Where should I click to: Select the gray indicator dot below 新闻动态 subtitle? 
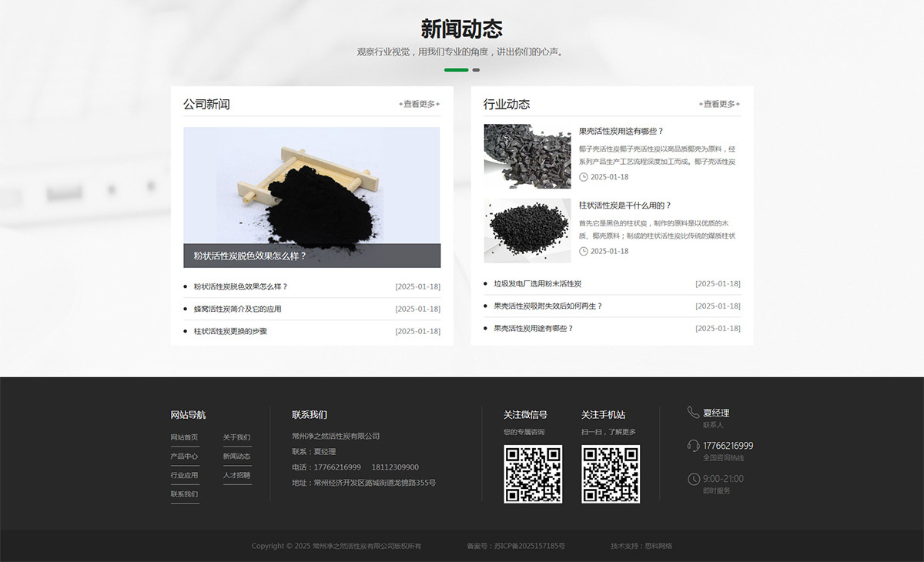[x=475, y=69]
